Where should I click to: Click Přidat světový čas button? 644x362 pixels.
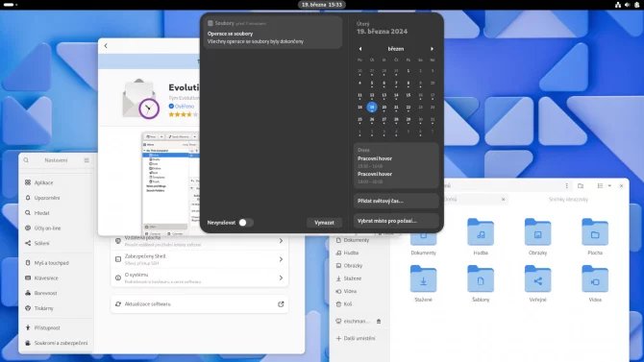pos(396,201)
